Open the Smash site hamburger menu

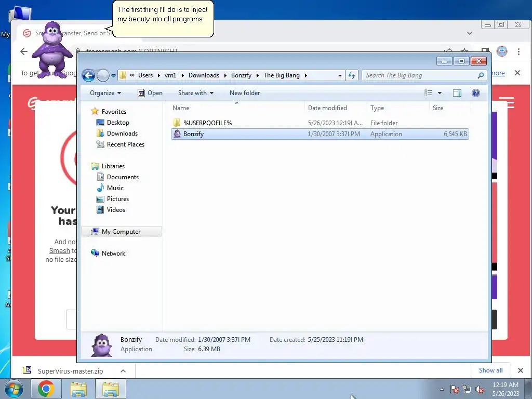[x=507, y=102]
